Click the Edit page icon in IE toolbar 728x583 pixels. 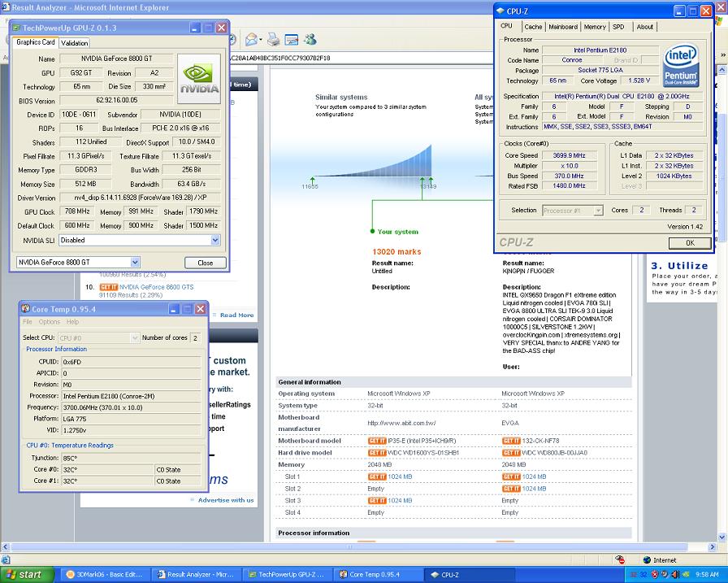point(292,40)
